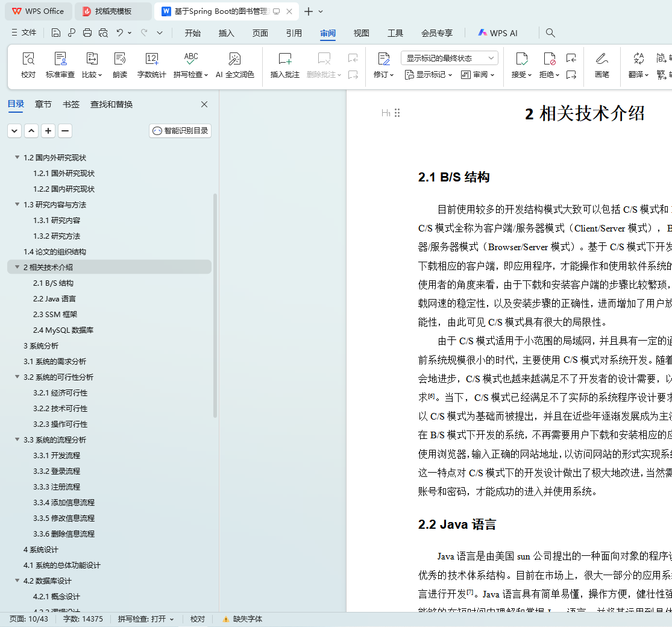
Task: Click the print icon in quick access toolbar
Action: pyautogui.click(x=87, y=33)
